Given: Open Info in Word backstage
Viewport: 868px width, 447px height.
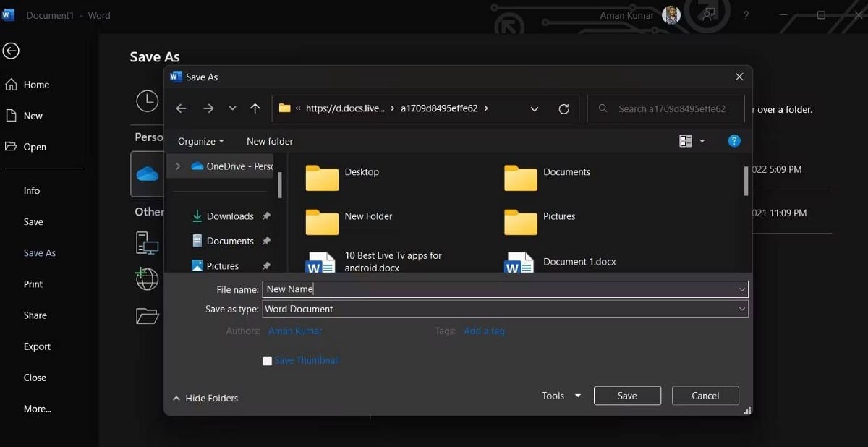Looking at the screenshot, I should click(32, 191).
